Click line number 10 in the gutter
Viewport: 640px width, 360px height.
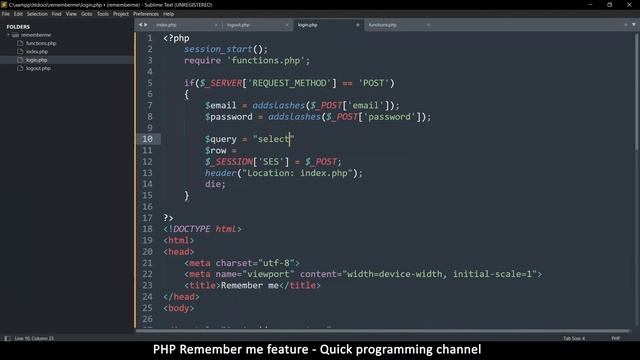coord(147,139)
